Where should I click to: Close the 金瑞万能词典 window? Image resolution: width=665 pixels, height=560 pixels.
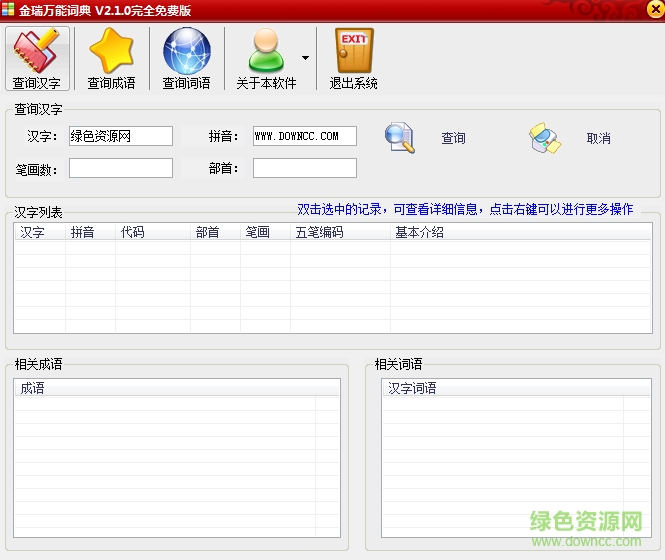(x=655, y=9)
